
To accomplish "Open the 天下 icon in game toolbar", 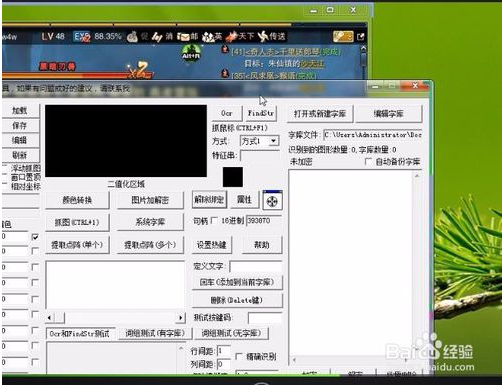I will [x=232, y=37].
